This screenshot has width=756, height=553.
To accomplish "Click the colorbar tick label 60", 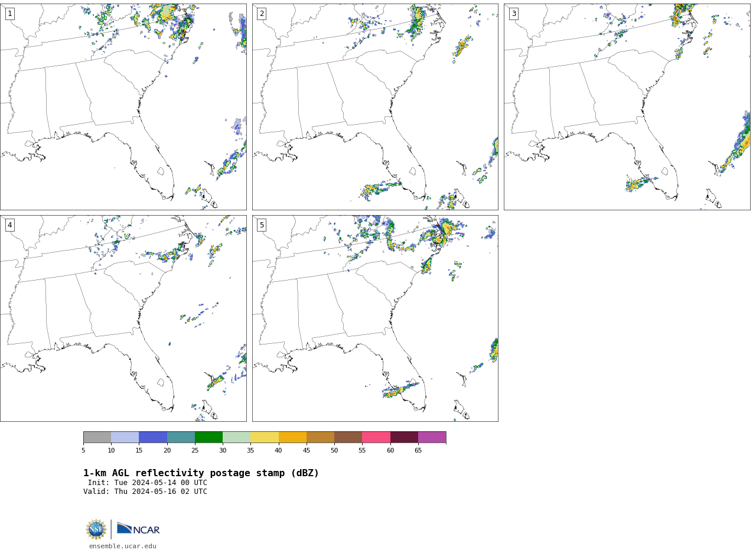I will pos(390,451).
